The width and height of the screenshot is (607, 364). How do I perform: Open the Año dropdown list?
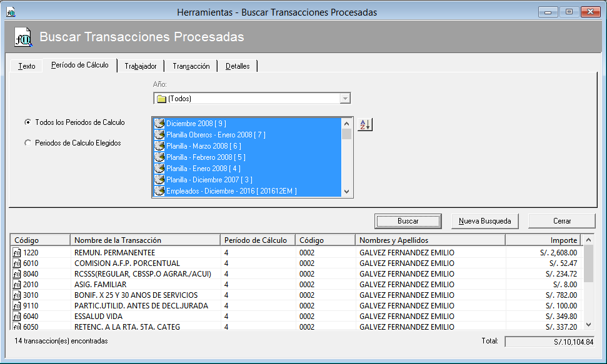coord(344,99)
